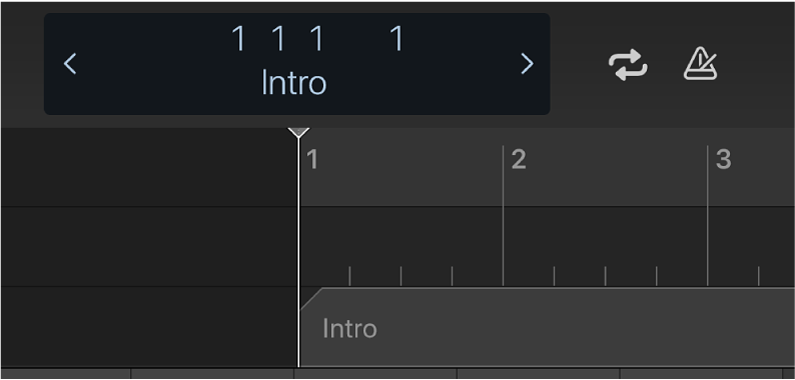Click the Intro marker name in the display
This screenshot has height=380, width=795.
(x=294, y=82)
